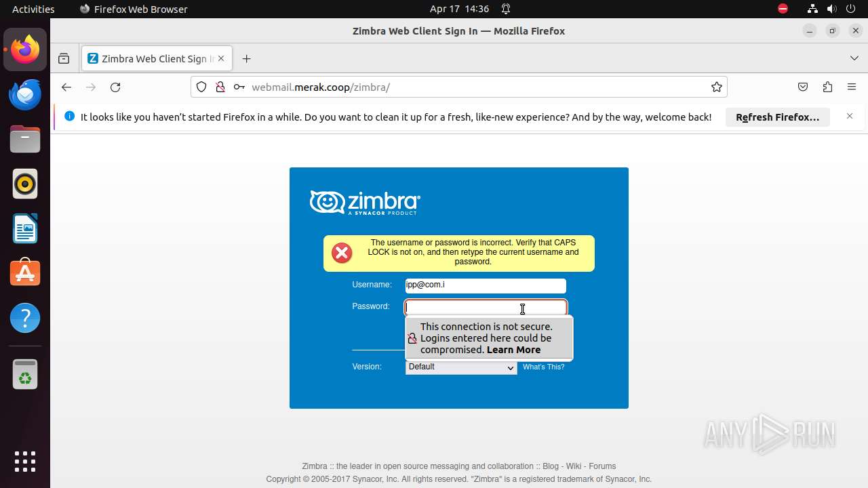Open Ubuntu Software store from dock

pos(25,273)
